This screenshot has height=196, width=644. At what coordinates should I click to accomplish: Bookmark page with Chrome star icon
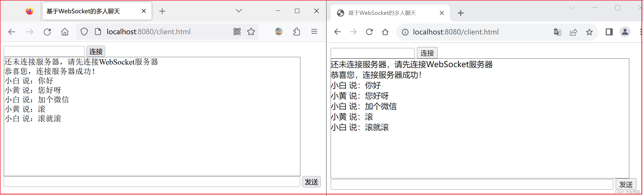click(589, 32)
